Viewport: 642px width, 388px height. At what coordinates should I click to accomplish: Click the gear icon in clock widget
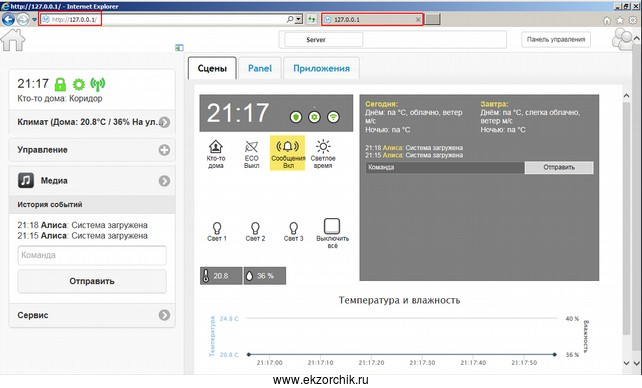click(x=314, y=117)
